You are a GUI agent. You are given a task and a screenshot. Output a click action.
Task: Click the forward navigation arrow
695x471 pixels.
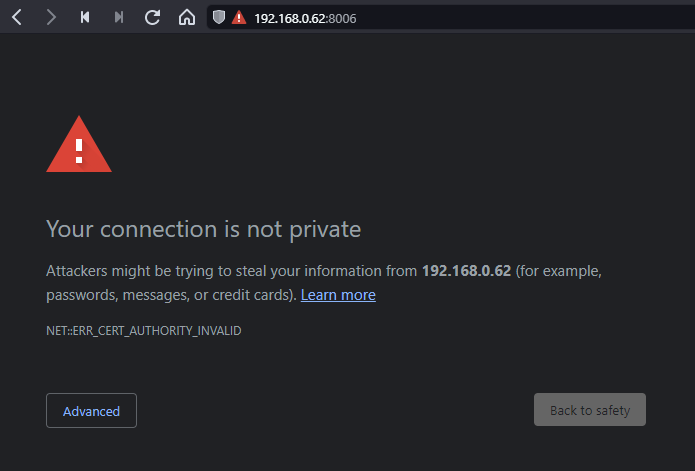point(51,17)
